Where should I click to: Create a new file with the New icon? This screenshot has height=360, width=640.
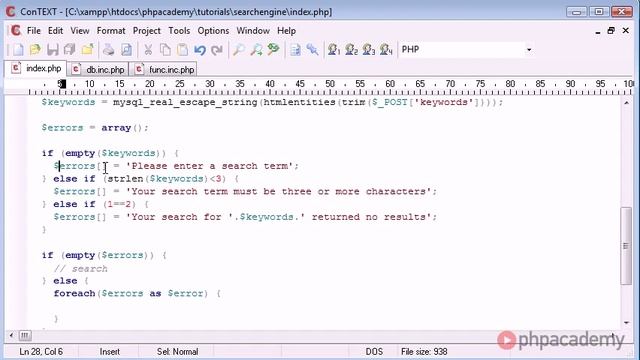point(18,50)
